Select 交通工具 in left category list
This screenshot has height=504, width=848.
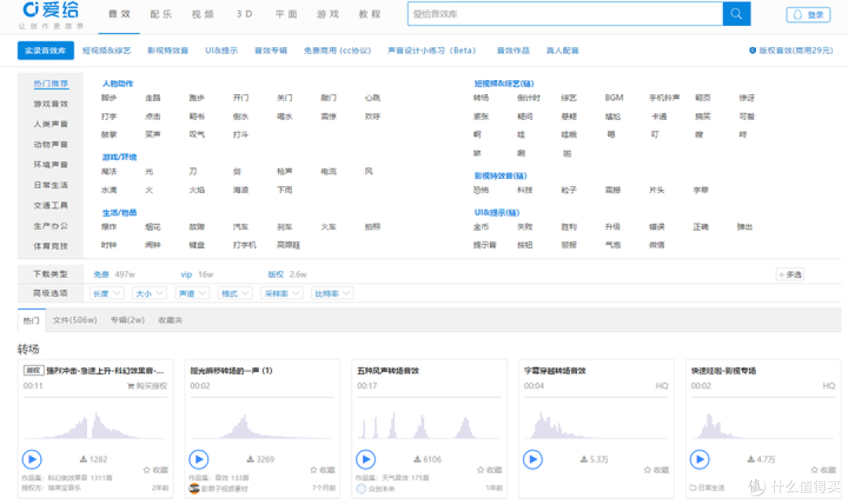coord(51,206)
